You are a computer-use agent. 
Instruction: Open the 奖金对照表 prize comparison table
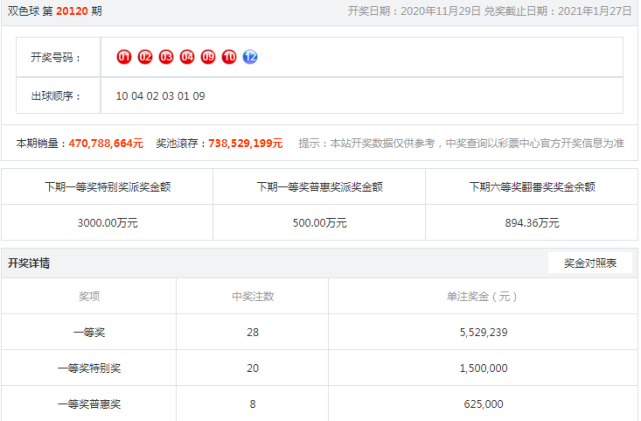590,263
